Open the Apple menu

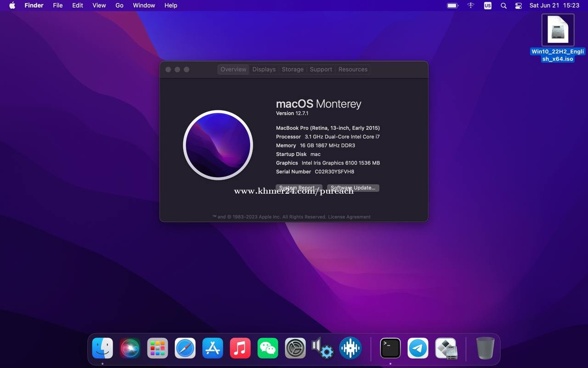click(x=12, y=6)
